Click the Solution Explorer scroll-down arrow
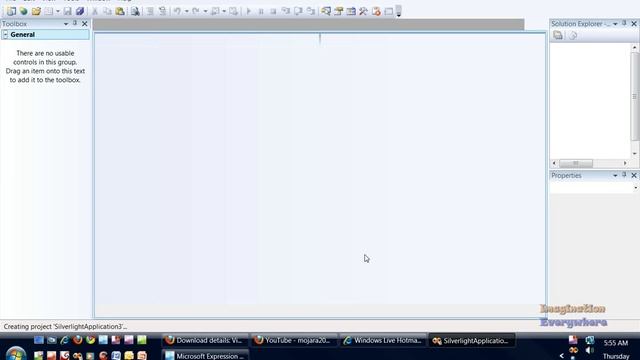 coord(634,153)
